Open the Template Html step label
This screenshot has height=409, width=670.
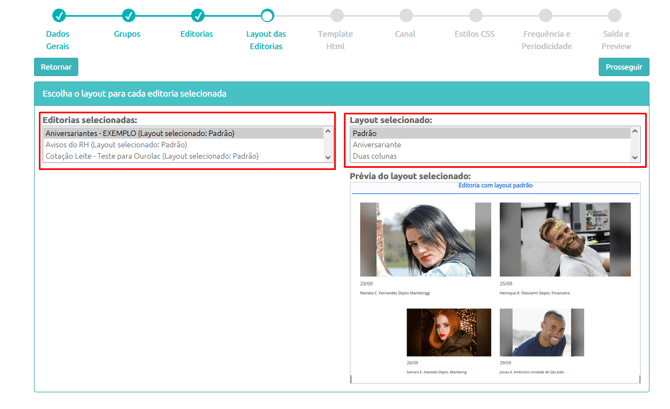pos(335,40)
